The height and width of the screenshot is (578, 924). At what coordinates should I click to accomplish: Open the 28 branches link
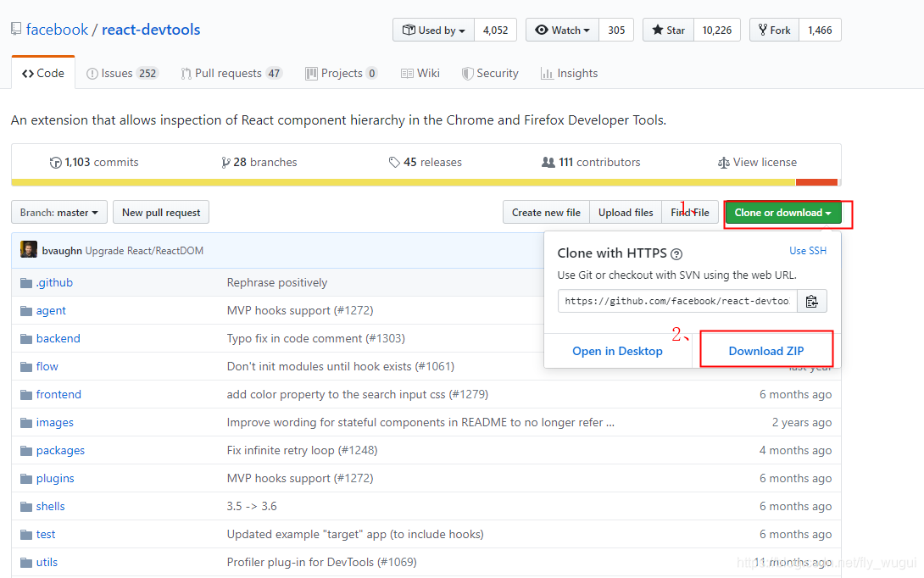pyautogui.click(x=259, y=162)
